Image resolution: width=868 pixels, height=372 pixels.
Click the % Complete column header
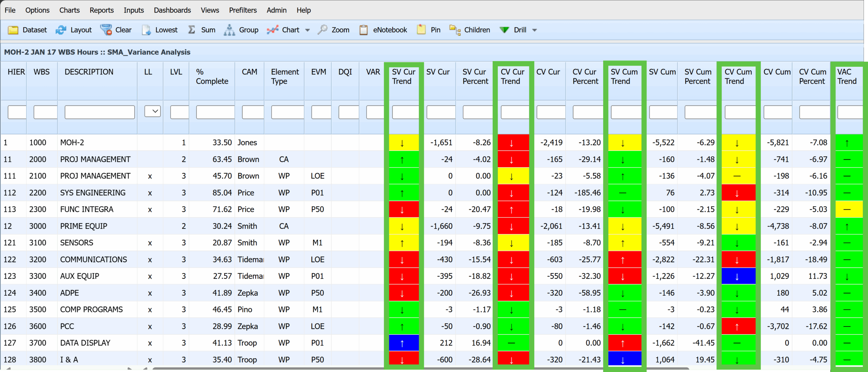212,77
